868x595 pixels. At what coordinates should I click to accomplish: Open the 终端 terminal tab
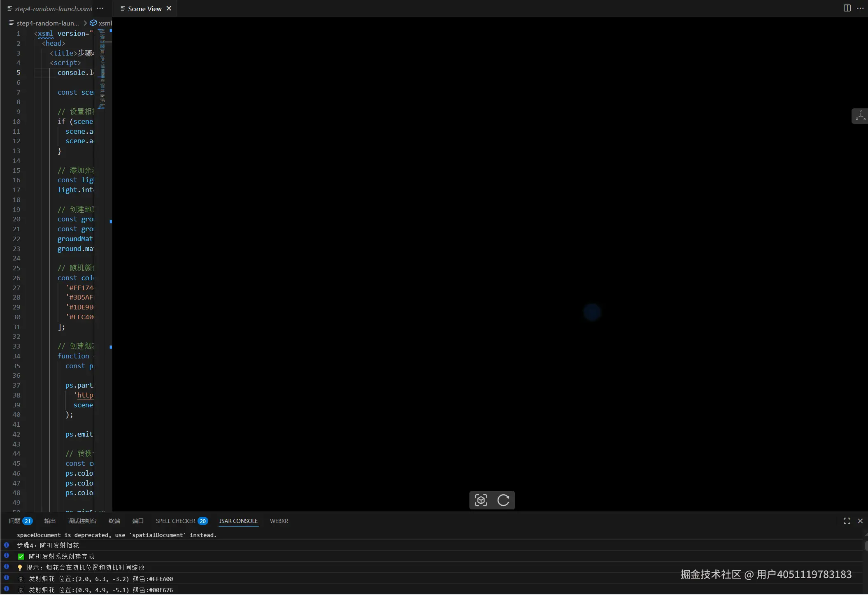(114, 521)
